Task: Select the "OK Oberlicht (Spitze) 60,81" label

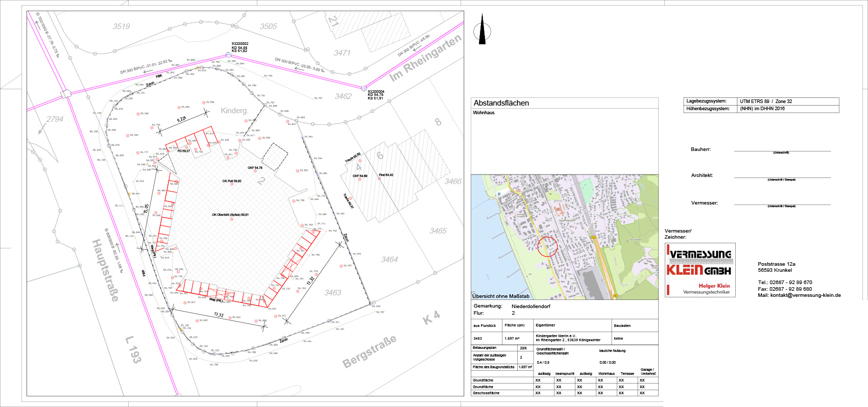Action: pos(230,215)
